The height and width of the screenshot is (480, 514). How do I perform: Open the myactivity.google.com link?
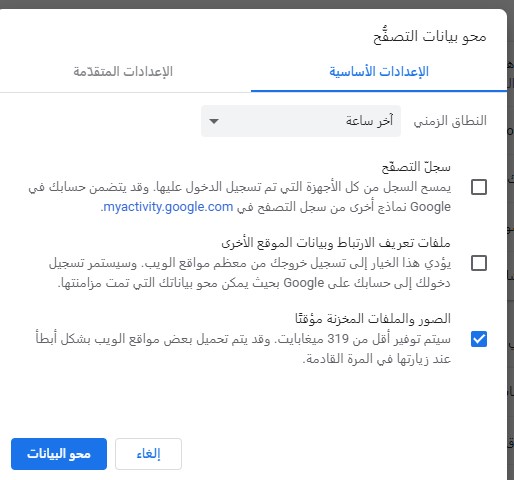coord(168,207)
